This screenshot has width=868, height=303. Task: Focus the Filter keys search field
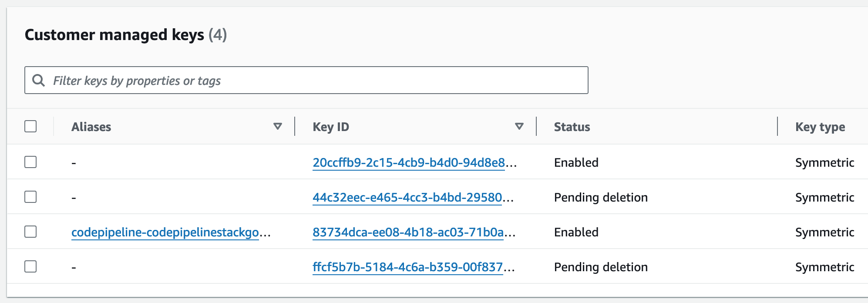pos(306,80)
